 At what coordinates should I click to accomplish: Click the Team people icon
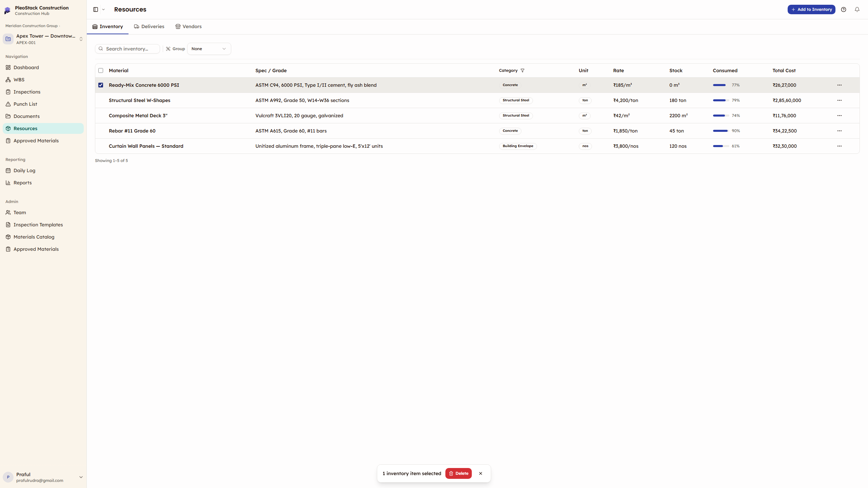pos(8,212)
